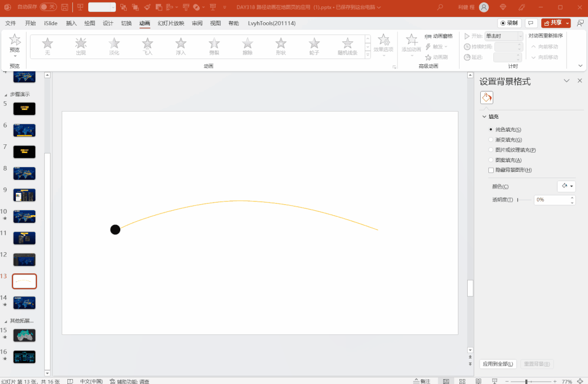This screenshot has width=588, height=384.
Task: Select the Wheel (轮子) animation effect
Action: point(314,46)
